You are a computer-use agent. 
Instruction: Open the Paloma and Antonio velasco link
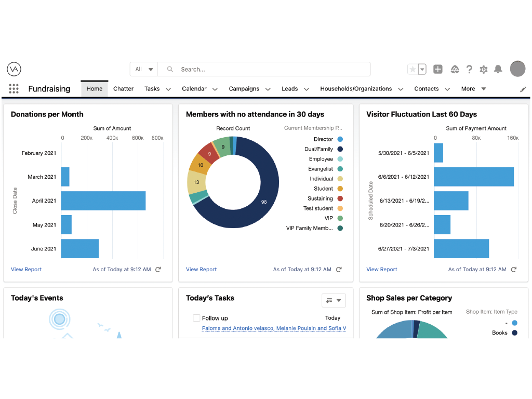[237, 328]
